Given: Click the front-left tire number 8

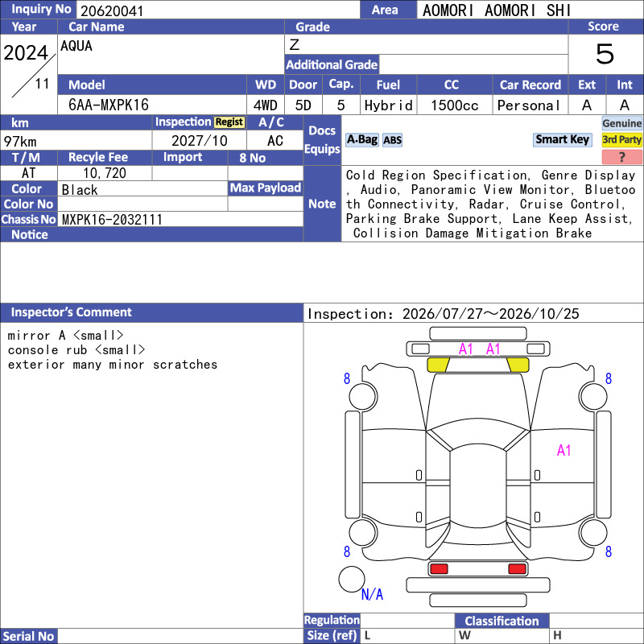Looking at the screenshot, I should pyautogui.click(x=347, y=378).
